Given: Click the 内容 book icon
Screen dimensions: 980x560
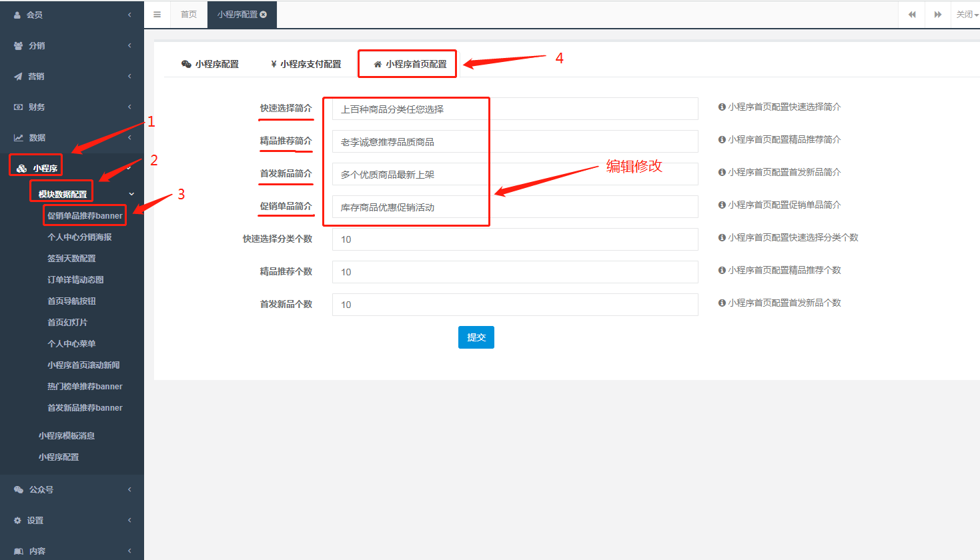Looking at the screenshot, I should [19, 551].
